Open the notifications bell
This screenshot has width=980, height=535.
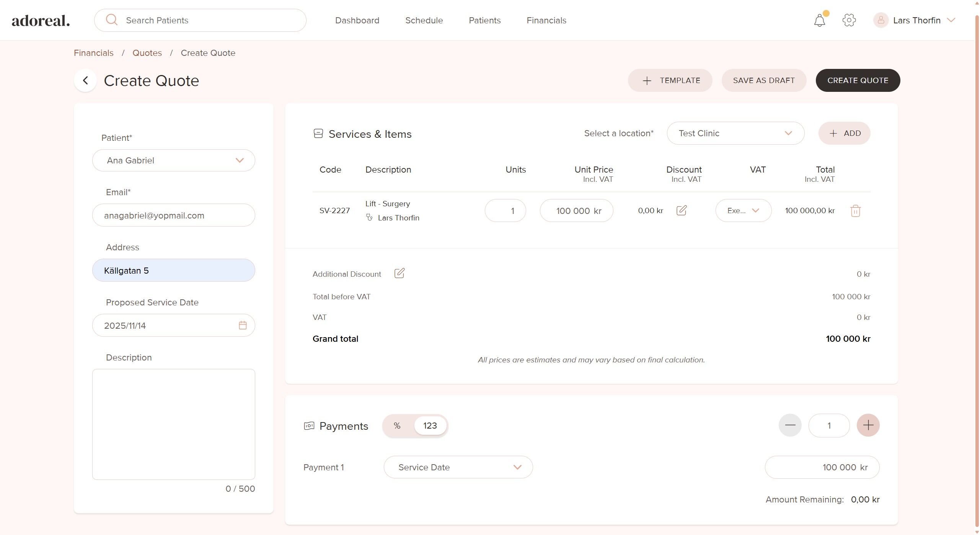click(819, 20)
